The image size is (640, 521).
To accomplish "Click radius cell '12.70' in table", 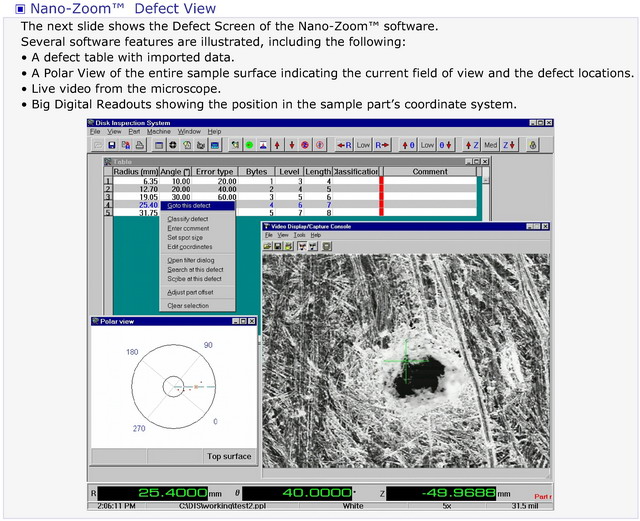I will pyautogui.click(x=136, y=189).
